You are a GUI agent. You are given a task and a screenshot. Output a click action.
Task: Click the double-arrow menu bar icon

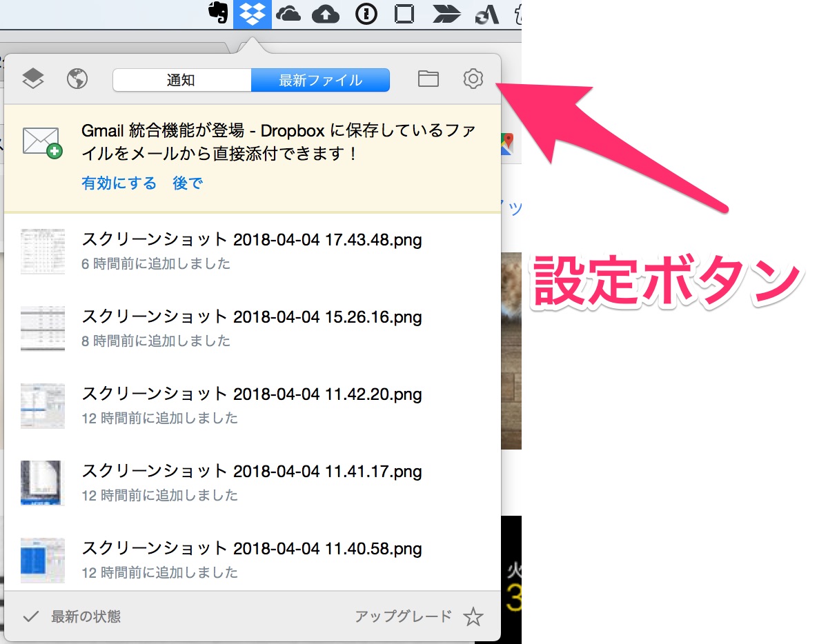click(446, 14)
